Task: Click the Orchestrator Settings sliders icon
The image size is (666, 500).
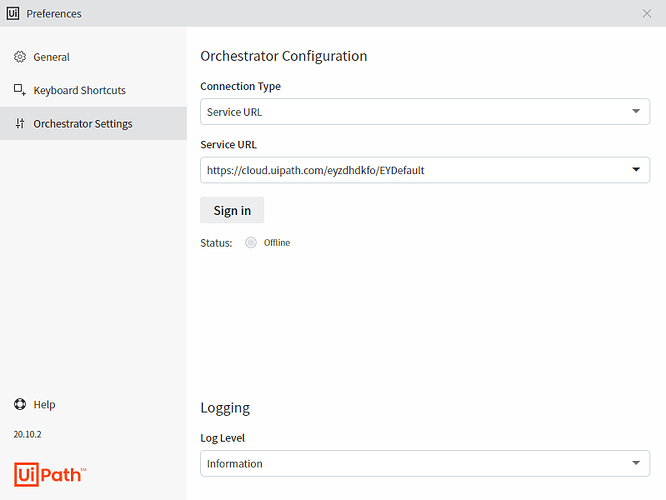Action: 20,123
